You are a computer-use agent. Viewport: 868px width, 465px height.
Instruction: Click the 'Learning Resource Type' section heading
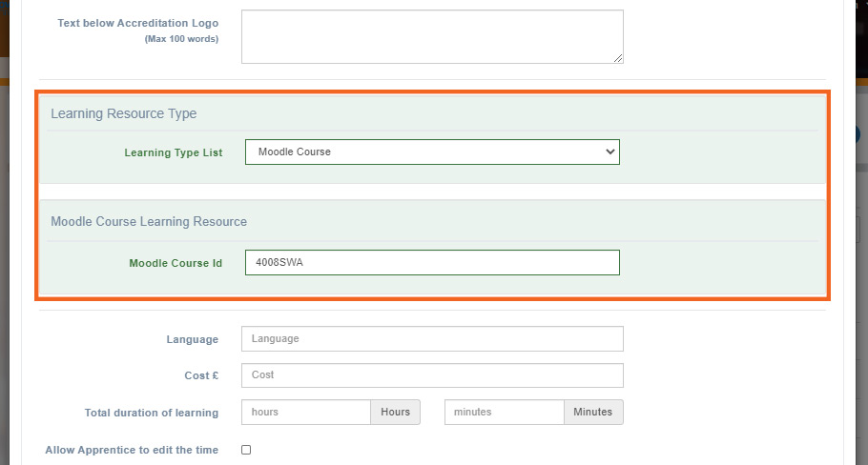tap(123, 113)
